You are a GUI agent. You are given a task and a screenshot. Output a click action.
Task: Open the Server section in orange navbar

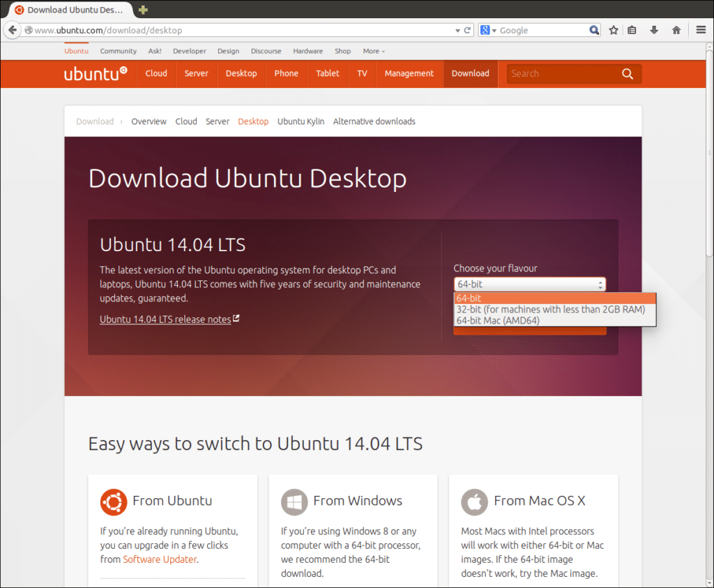196,73
